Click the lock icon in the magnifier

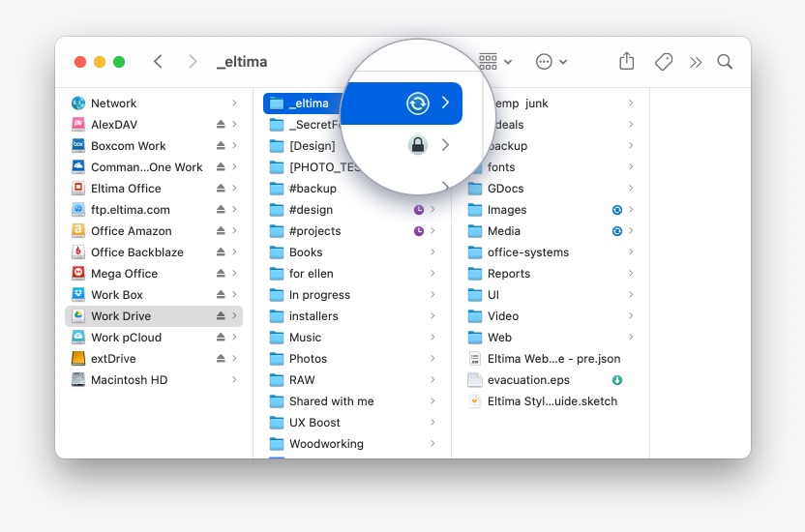pos(418,145)
